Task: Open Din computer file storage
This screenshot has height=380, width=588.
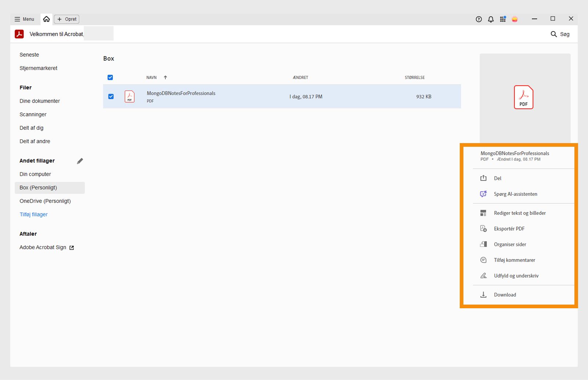Action: (x=35, y=174)
